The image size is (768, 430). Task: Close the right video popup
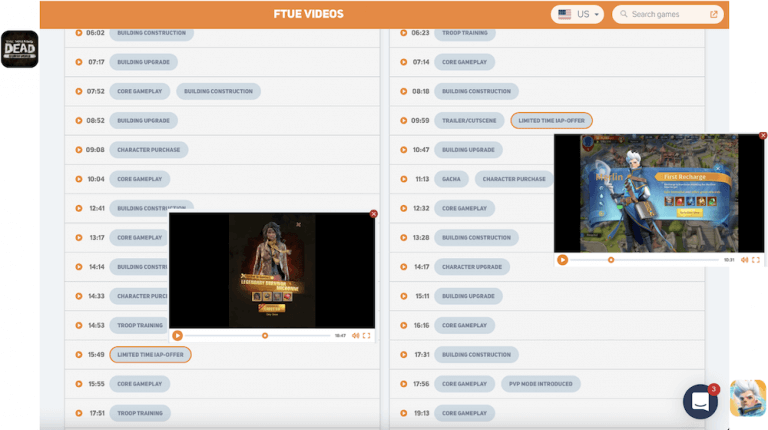point(763,135)
